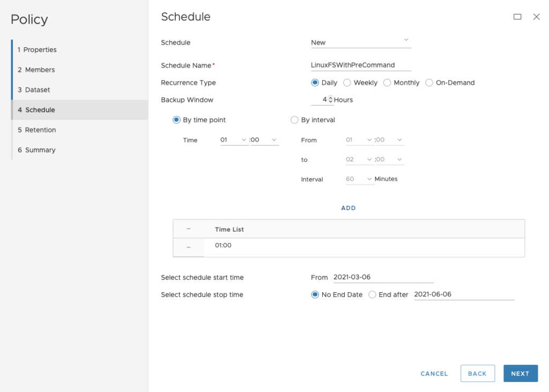Enable No End Date option

coord(315,294)
